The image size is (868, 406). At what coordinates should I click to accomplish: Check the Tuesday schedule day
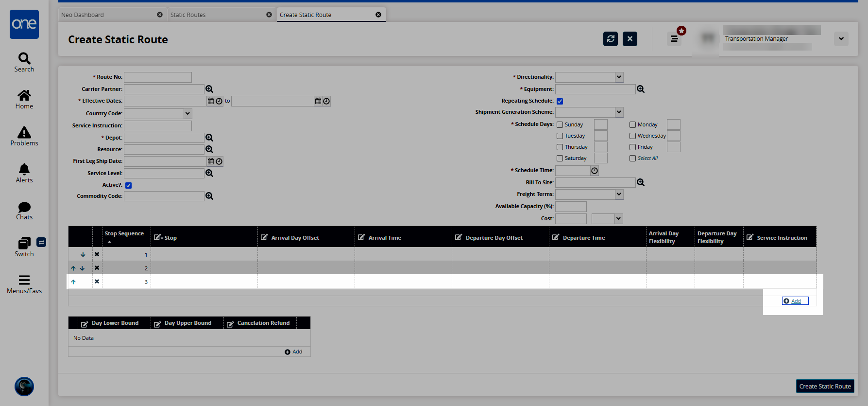560,136
